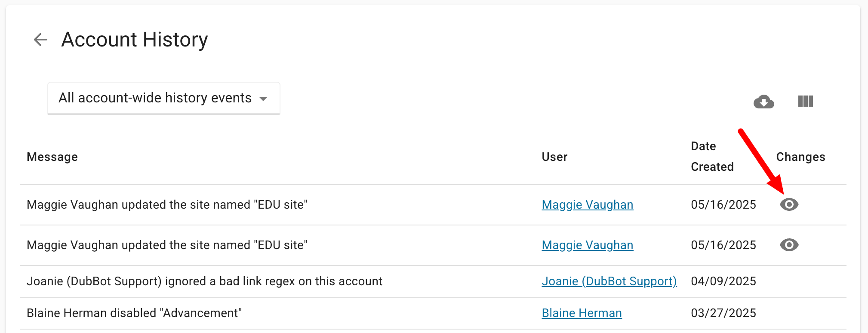The height and width of the screenshot is (333, 868).
Task: Open the Joanie (DubBot Support) user link
Action: (x=609, y=281)
